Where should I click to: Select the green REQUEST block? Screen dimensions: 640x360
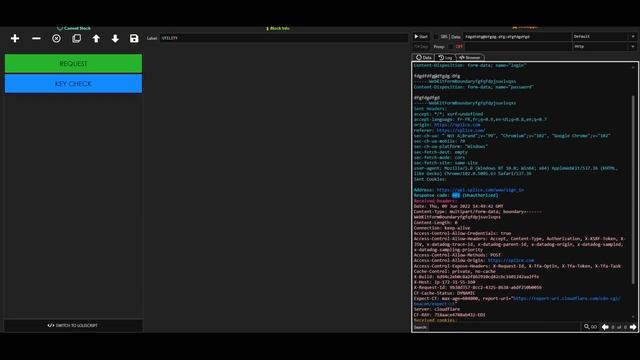73,64
